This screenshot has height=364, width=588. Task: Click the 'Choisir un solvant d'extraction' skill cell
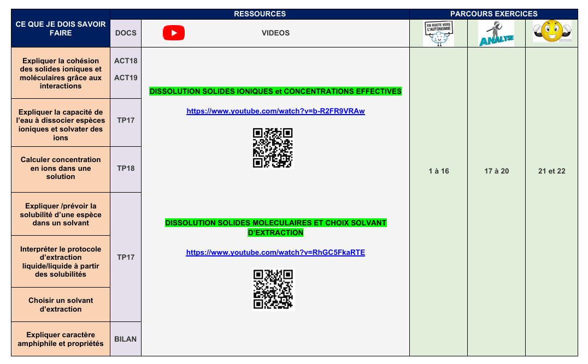(61, 305)
